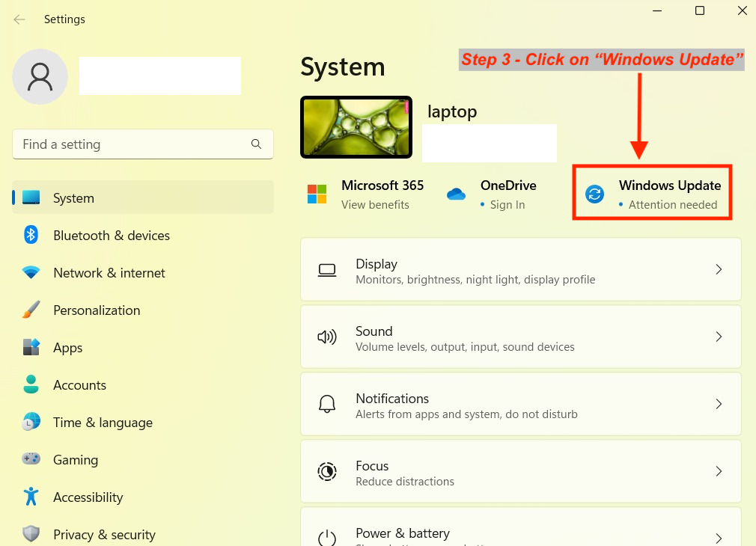Expand the Display settings row

[719, 269]
